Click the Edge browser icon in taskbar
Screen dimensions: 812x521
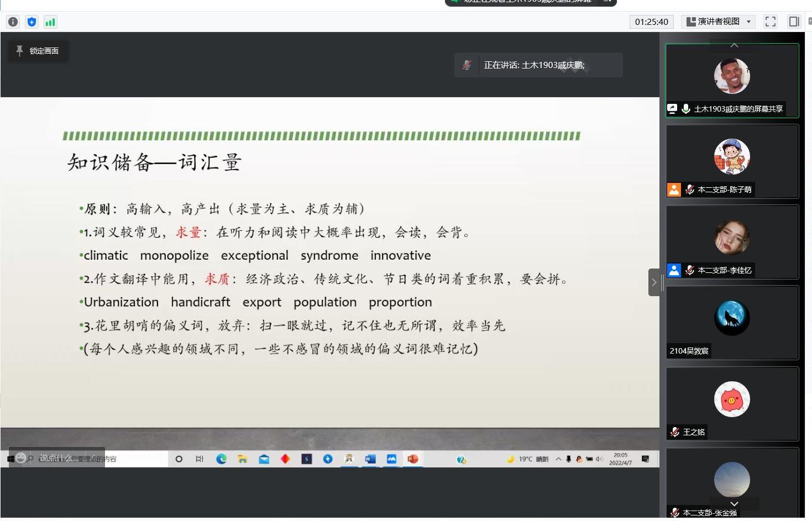pos(221,459)
